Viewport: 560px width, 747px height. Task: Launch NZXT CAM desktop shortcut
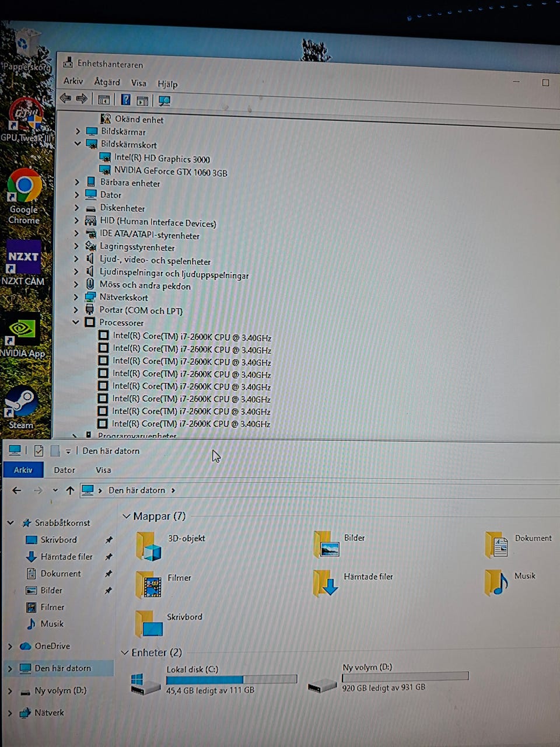tap(23, 263)
